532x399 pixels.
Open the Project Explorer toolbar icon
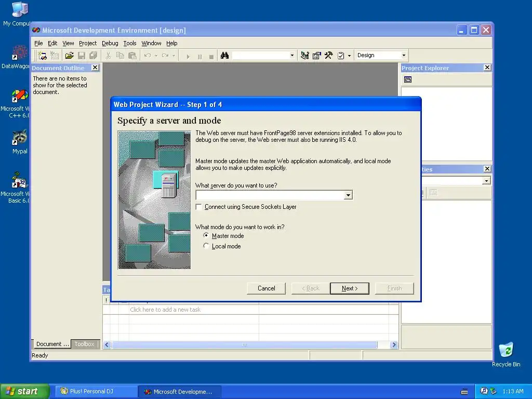point(304,55)
